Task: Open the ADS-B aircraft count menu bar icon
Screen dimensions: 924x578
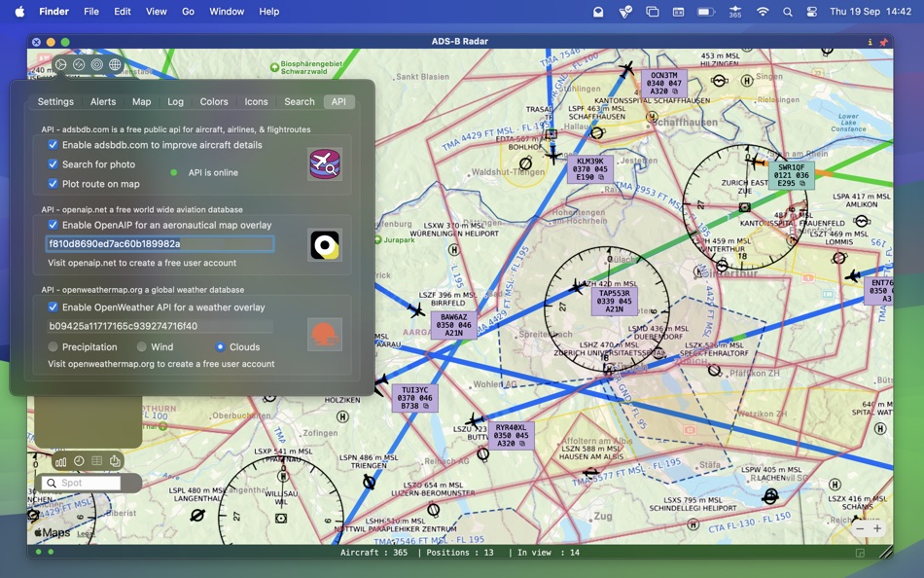Action: (735, 12)
